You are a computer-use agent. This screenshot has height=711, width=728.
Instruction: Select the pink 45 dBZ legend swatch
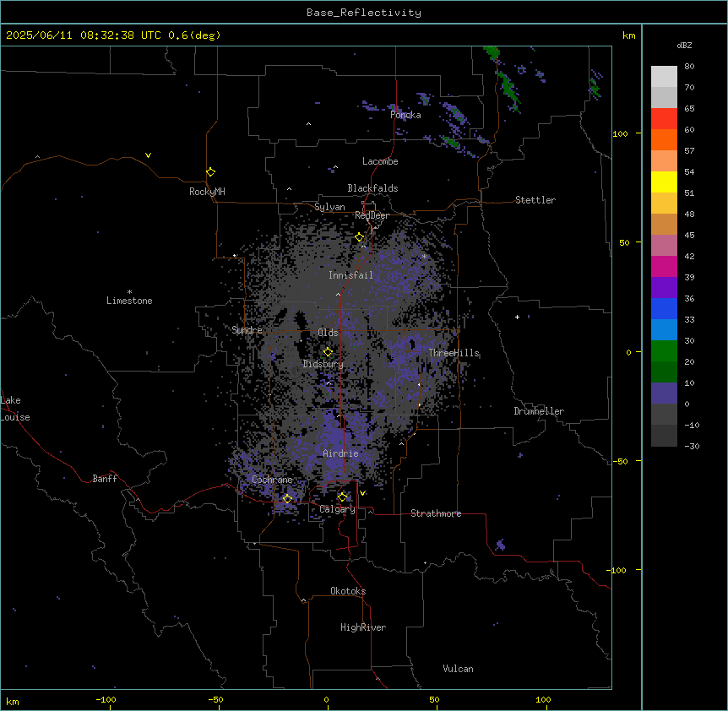click(664, 246)
